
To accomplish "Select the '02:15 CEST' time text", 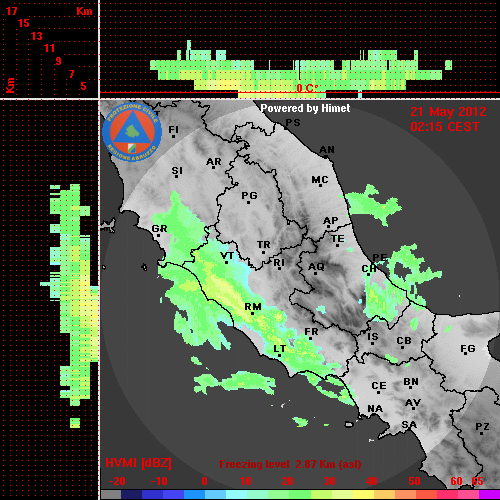I will pyautogui.click(x=445, y=127).
